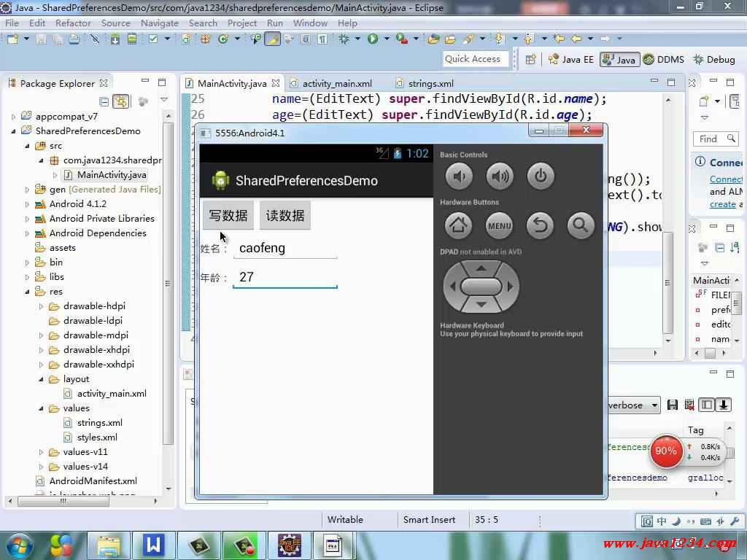
Task: Click the emulator volume down button
Action: [459, 176]
